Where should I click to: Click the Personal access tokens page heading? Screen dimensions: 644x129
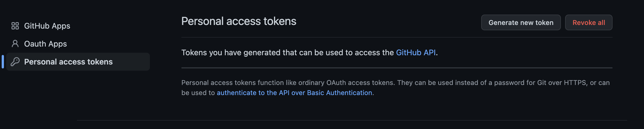coord(239,21)
